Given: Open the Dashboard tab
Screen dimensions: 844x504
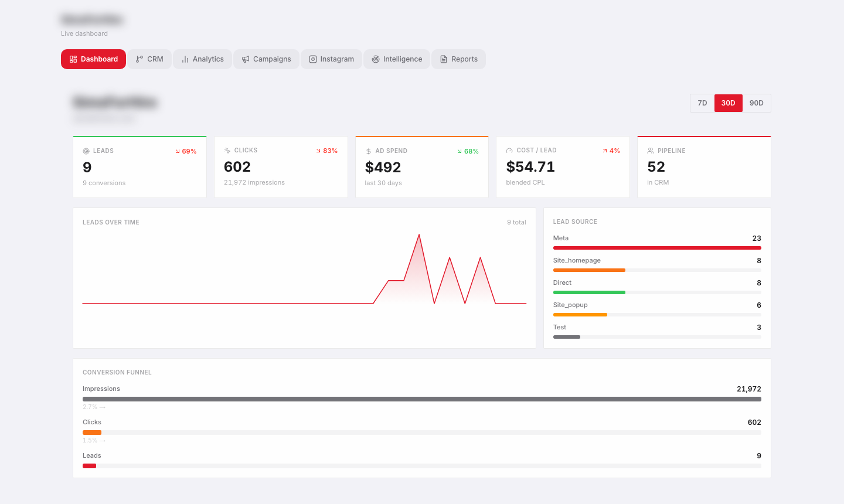Looking at the screenshot, I should coord(93,59).
